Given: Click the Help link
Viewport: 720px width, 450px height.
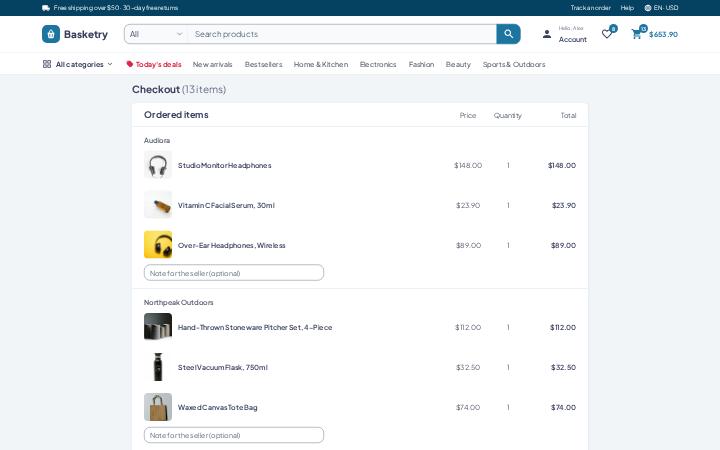Looking at the screenshot, I should [627, 8].
